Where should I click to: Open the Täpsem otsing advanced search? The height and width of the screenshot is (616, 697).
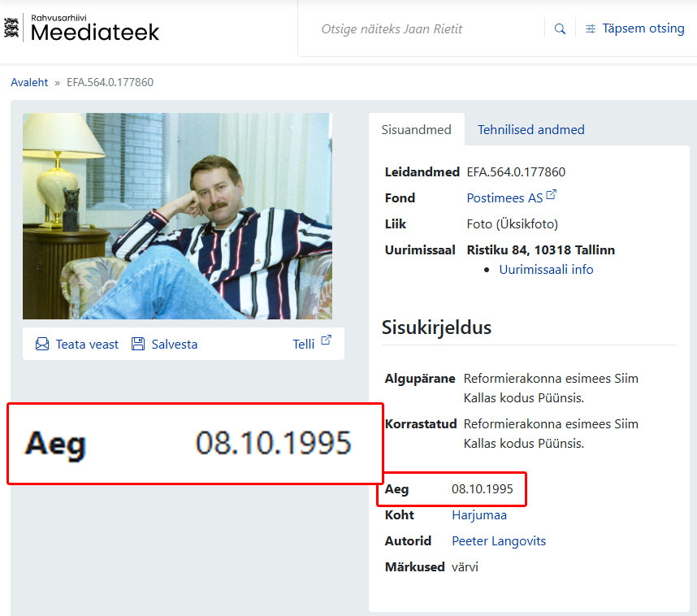643,28
